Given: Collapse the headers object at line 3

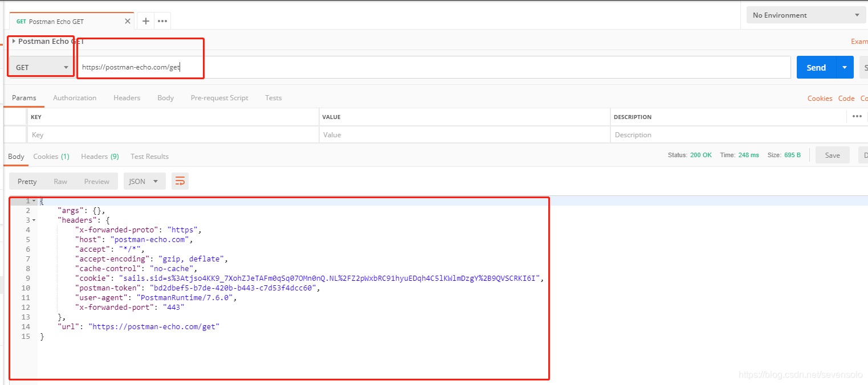Looking at the screenshot, I should pyautogui.click(x=34, y=220).
